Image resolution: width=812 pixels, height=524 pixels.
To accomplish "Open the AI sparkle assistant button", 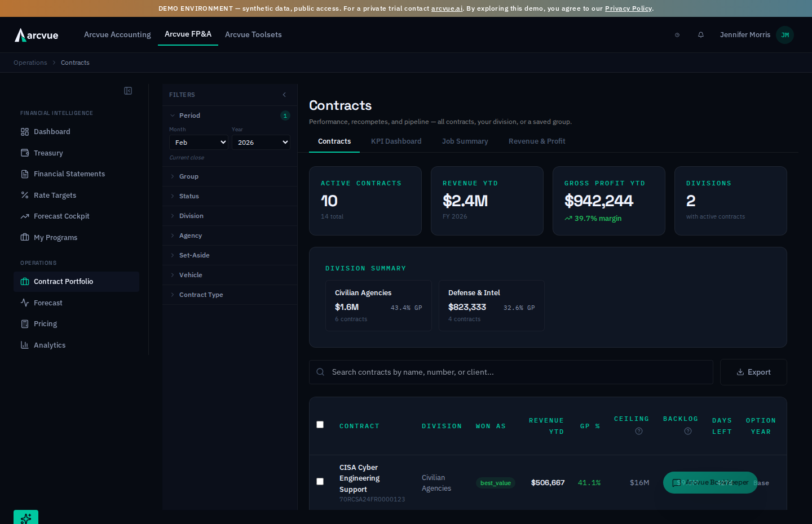I will click(x=26, y=517).
